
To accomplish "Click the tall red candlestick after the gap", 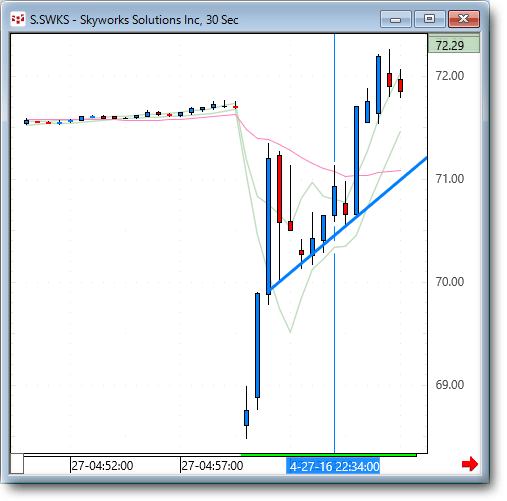I will (x=279, y=189).
